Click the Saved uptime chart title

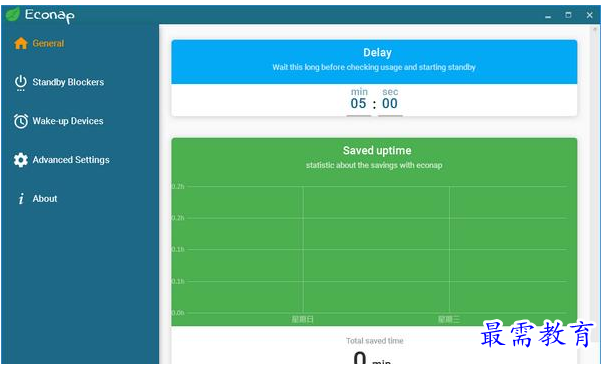pyautogui.click(x=377, y=151)
